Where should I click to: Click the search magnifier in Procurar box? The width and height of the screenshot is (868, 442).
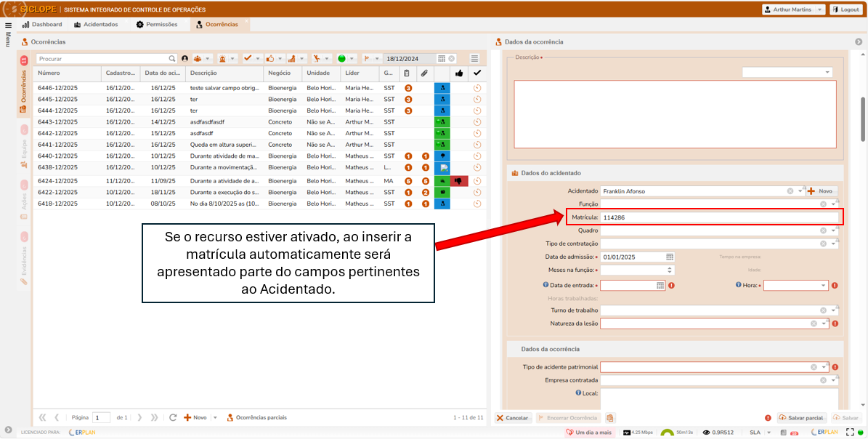click(172, 59)
